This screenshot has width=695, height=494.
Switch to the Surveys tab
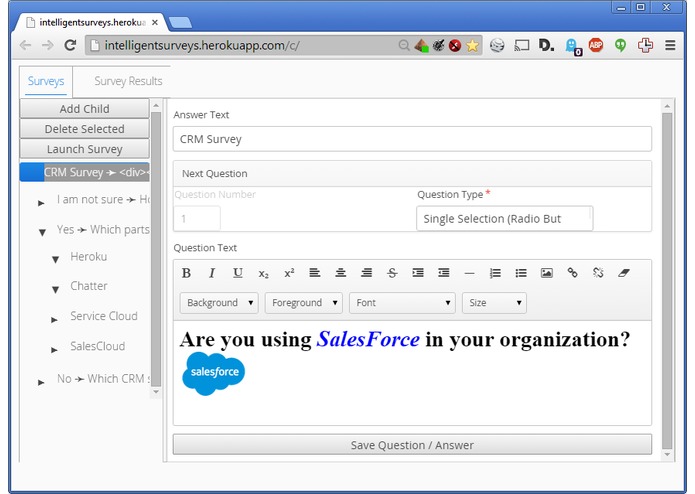click(46, 81)
